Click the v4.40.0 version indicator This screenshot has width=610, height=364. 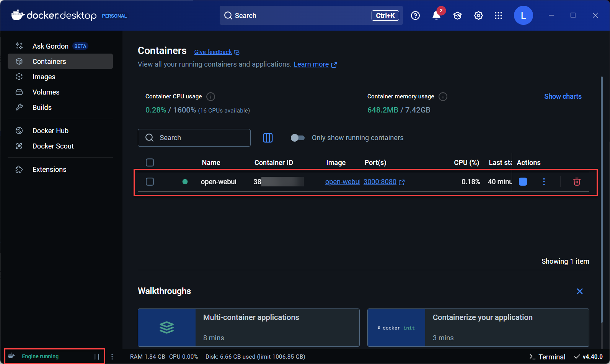pyautogui.click(x=589, y=357)
